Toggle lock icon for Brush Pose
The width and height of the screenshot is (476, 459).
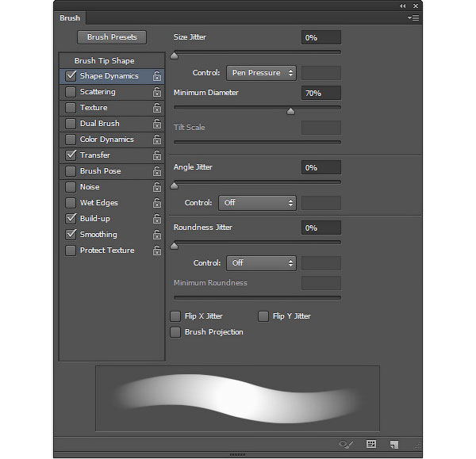pyautogui.click(x=156, y=171)
